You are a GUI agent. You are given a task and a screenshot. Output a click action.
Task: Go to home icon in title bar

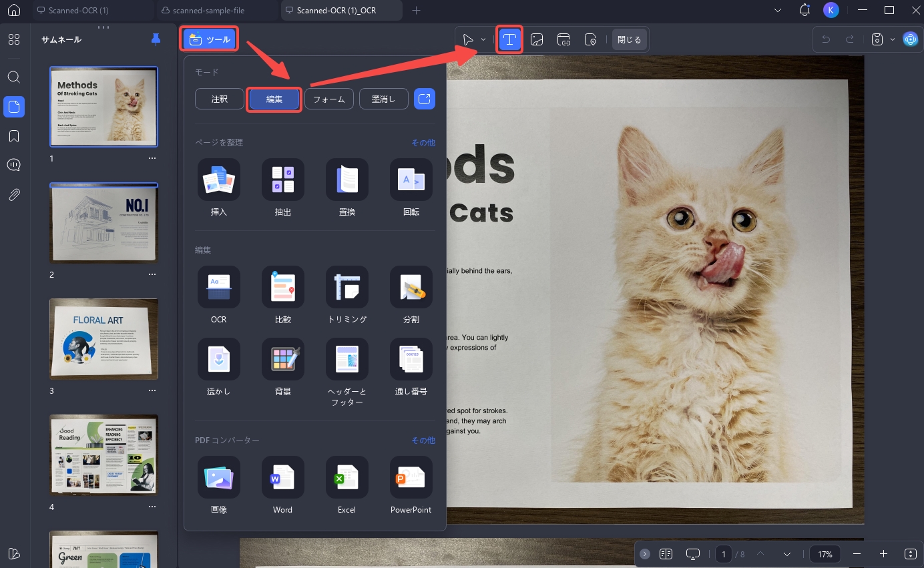(14, 11)
